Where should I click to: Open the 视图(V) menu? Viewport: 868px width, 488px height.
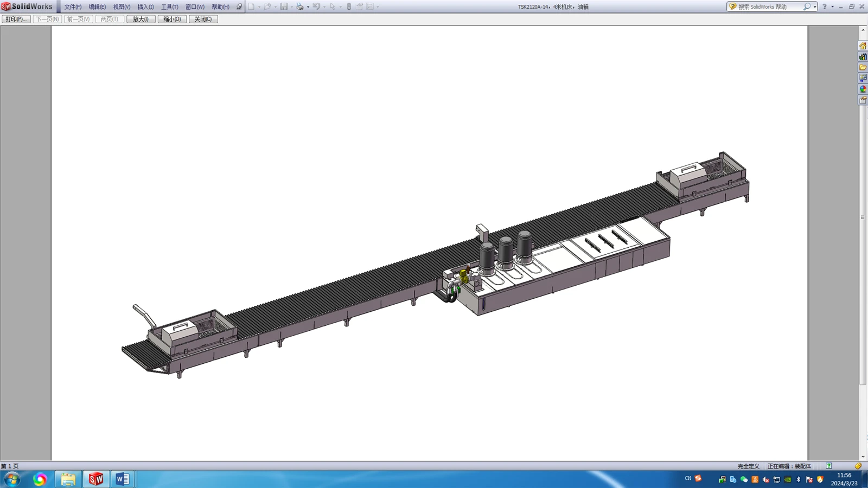(x=122, y=7)
